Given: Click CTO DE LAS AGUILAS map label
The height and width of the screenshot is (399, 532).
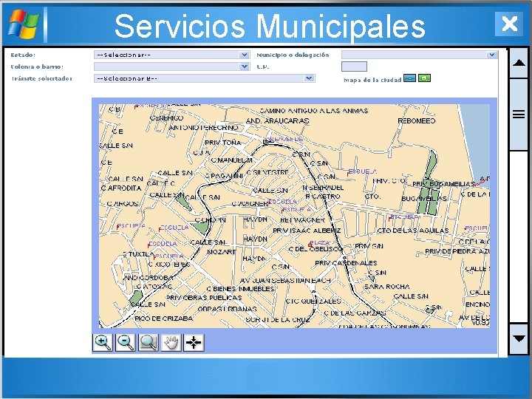Looking at the screenshot, I should [413, 231].
